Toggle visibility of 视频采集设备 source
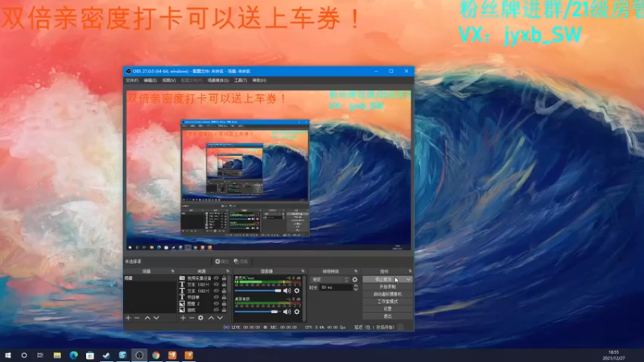The height and width of the screenshot is (362, 644). pos(217,278)
